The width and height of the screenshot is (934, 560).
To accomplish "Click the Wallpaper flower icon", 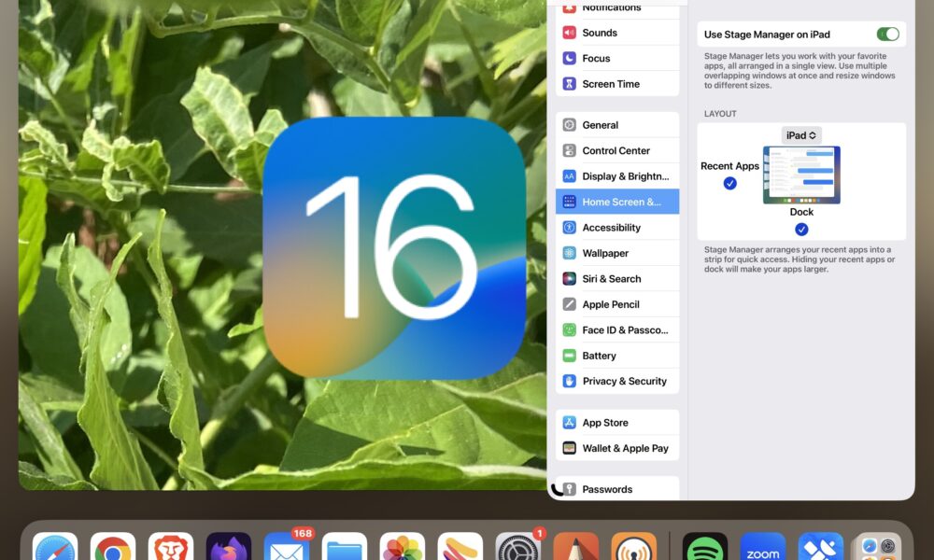I will 570,253.
